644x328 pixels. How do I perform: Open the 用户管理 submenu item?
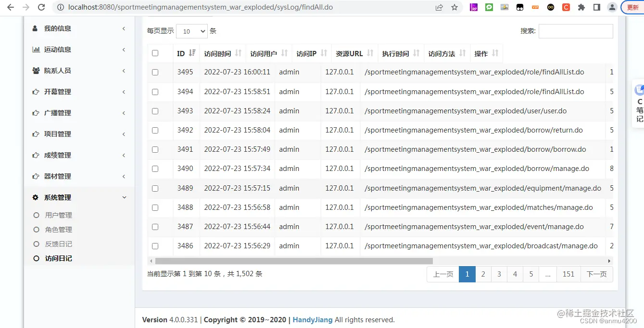pos(58,215)
